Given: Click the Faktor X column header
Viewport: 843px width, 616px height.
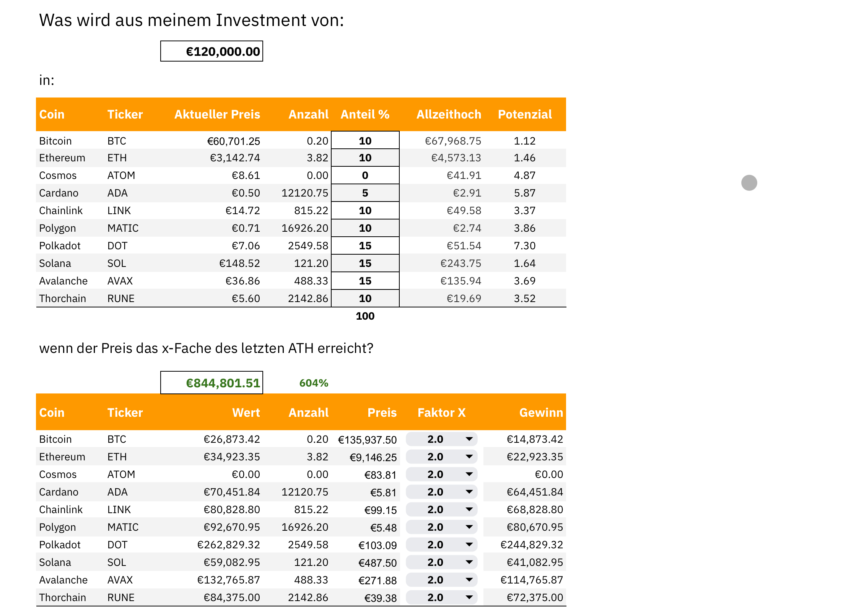Looking at the screenshot, I should [x=441, y=413].
